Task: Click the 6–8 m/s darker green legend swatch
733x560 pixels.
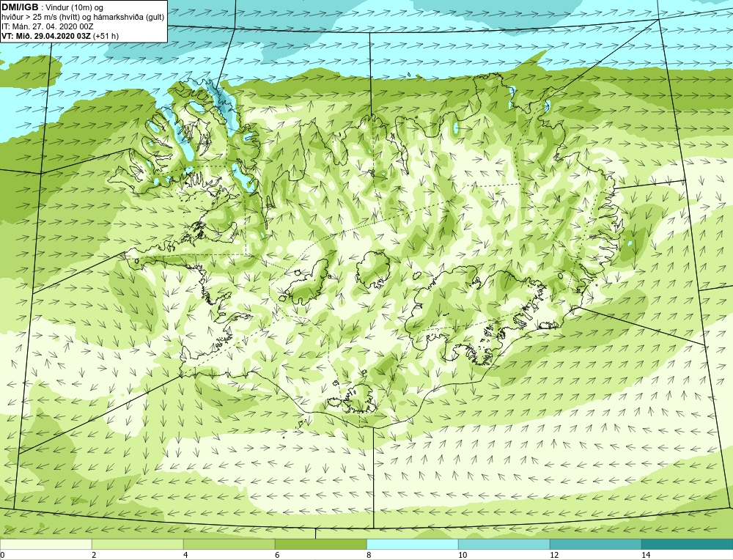Action: 321,544
